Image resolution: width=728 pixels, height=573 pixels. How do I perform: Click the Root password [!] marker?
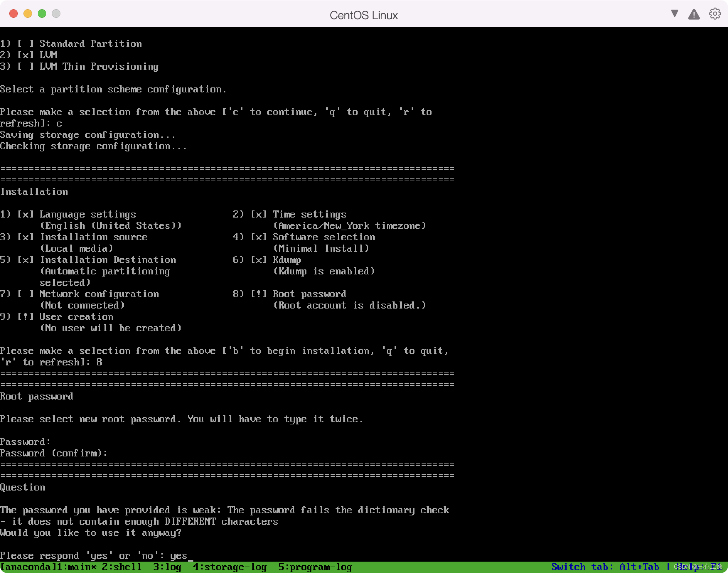pos(259,294)
